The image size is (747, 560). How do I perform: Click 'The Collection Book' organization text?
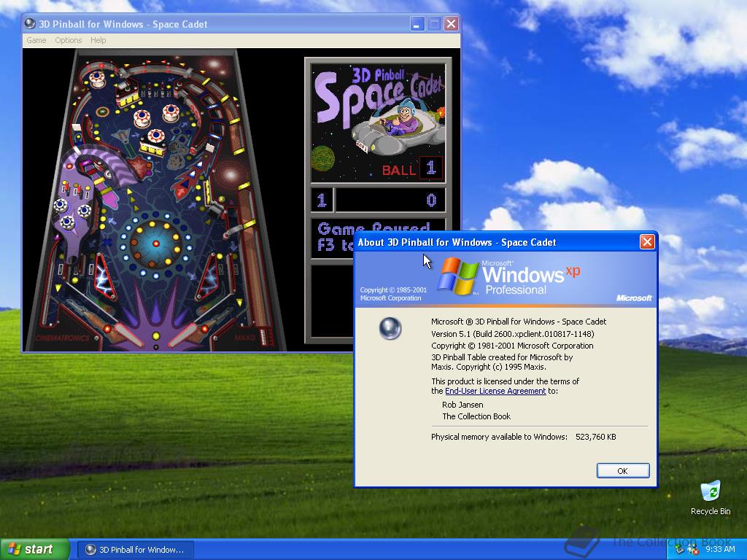click(476, 416)
